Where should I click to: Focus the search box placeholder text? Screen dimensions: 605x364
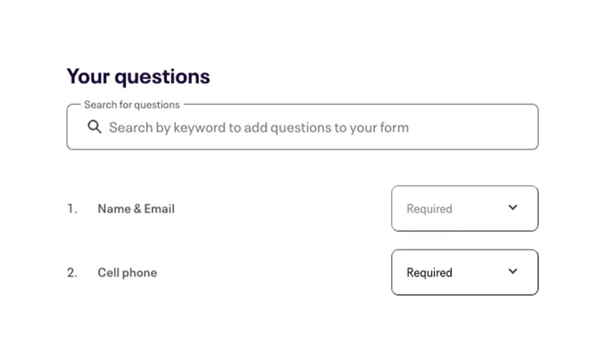pos(259,128)
